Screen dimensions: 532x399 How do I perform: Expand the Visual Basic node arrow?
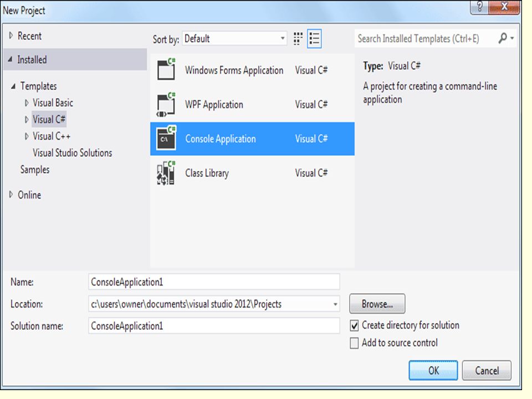coord(27,103)
